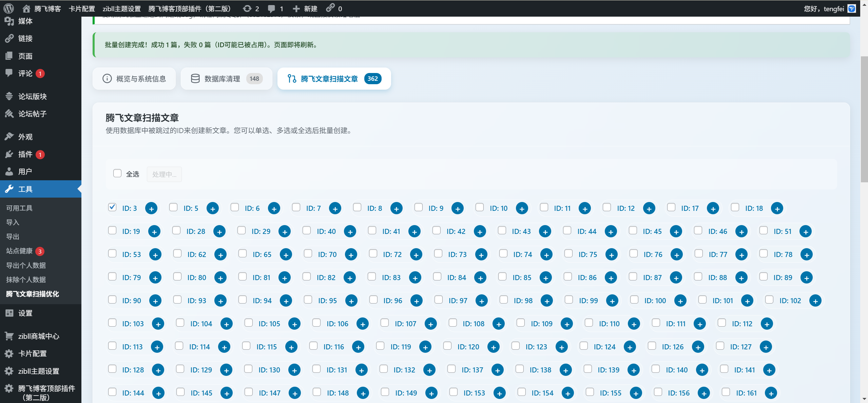
Task: Open 站点健康 under Tools submenu
Action: click(x=19, y=251)
